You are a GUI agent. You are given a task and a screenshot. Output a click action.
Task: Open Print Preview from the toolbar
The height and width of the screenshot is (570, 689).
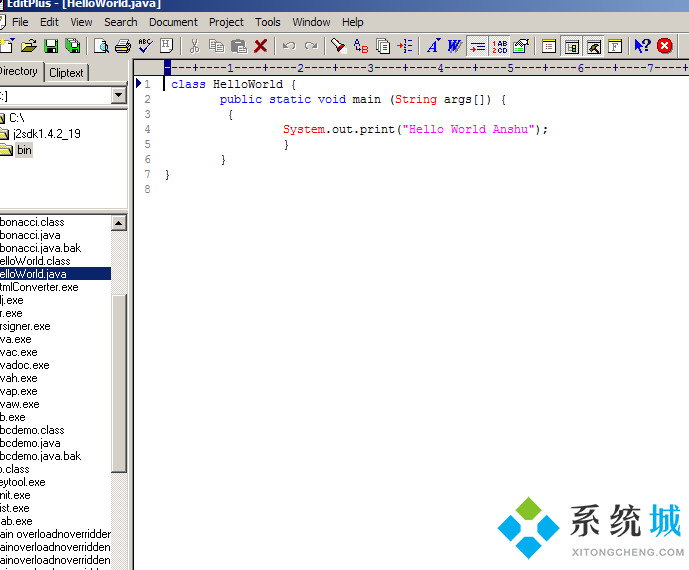(102, 46)
